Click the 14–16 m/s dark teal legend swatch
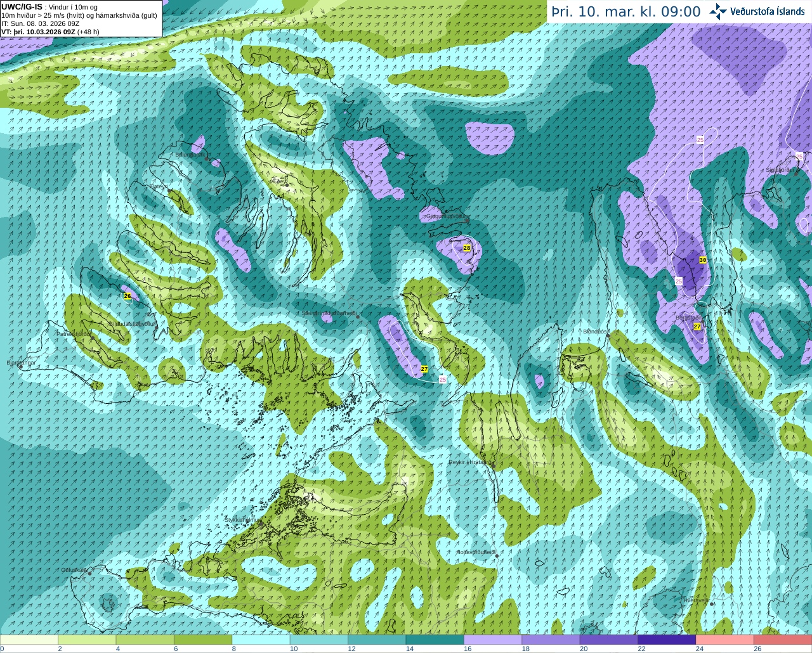Image resolution: width=812 pixels, height=653 pixels. [435, 640]
